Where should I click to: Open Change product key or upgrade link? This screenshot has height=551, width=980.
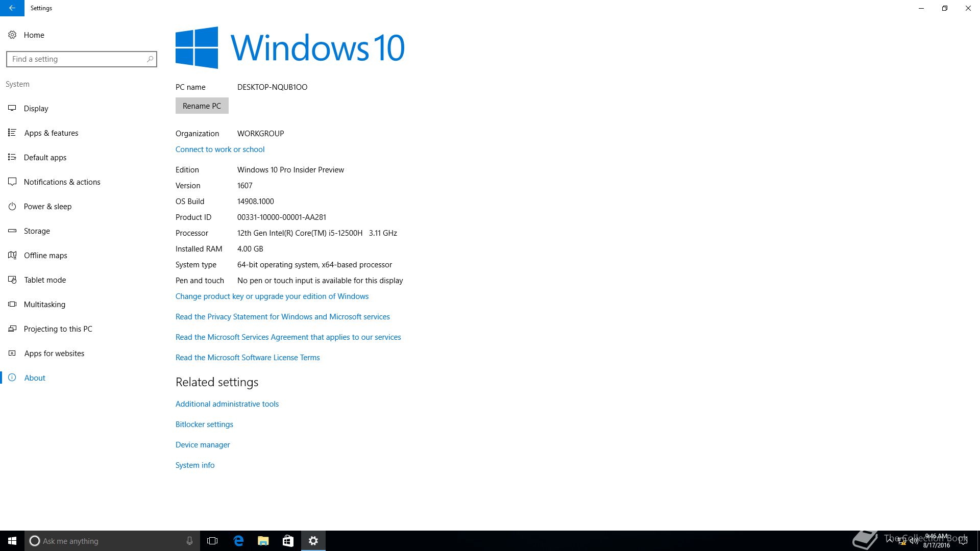click(272, 296)
